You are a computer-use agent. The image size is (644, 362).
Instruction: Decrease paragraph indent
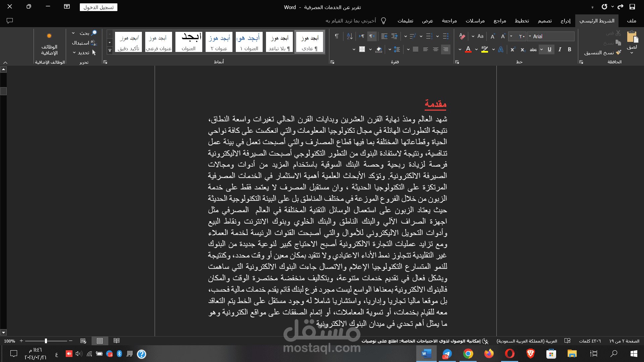[394, 36]
